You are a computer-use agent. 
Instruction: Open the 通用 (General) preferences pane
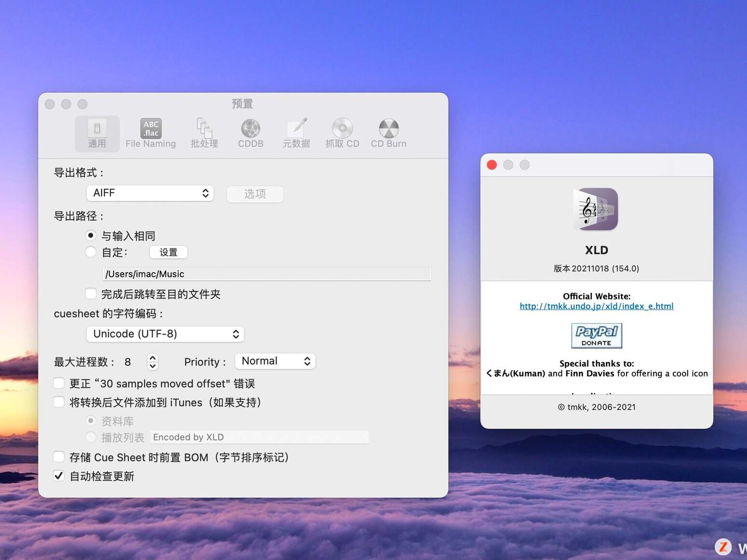pos(97,133)
